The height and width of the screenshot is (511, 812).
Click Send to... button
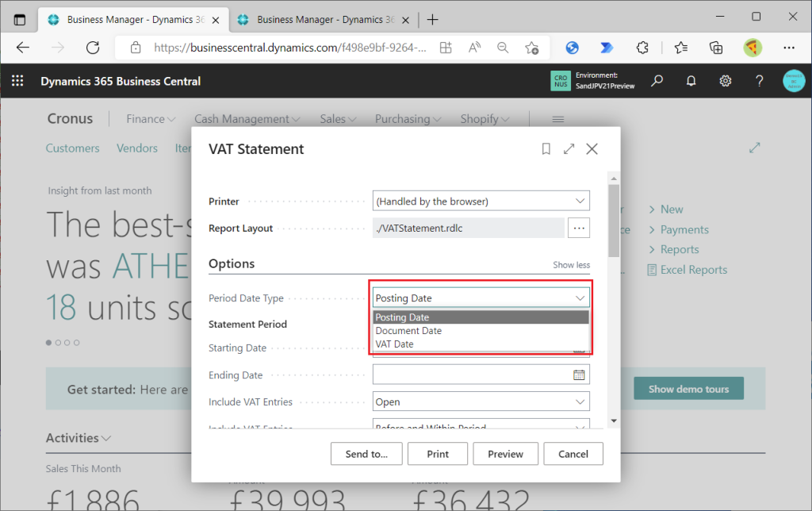click(366, 454)
